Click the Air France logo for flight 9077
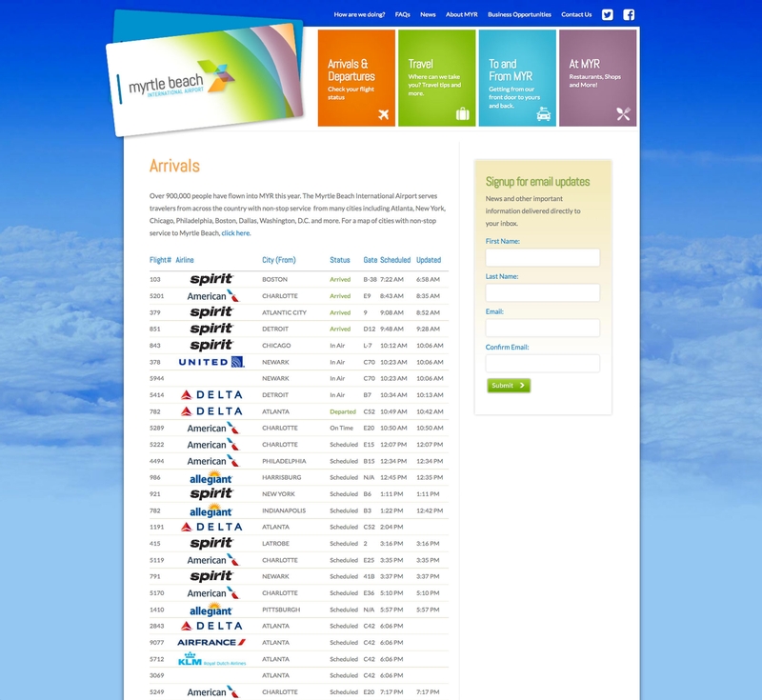 (211, 642)
